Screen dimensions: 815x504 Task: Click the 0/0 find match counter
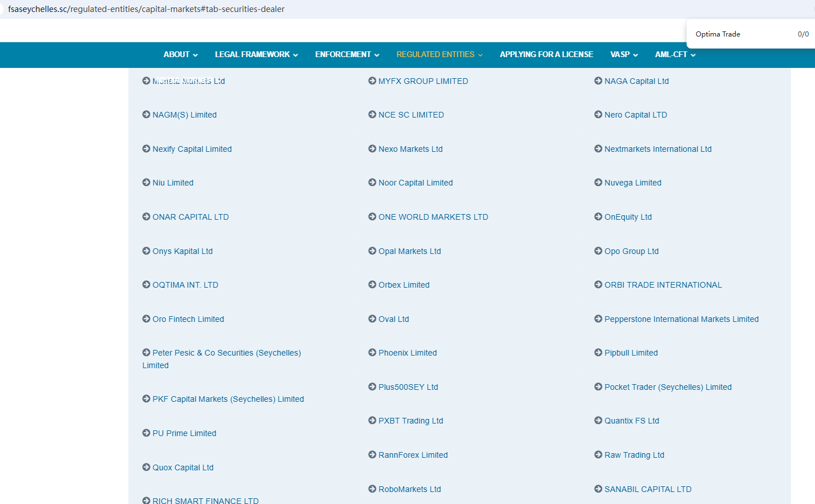(803, 34)
